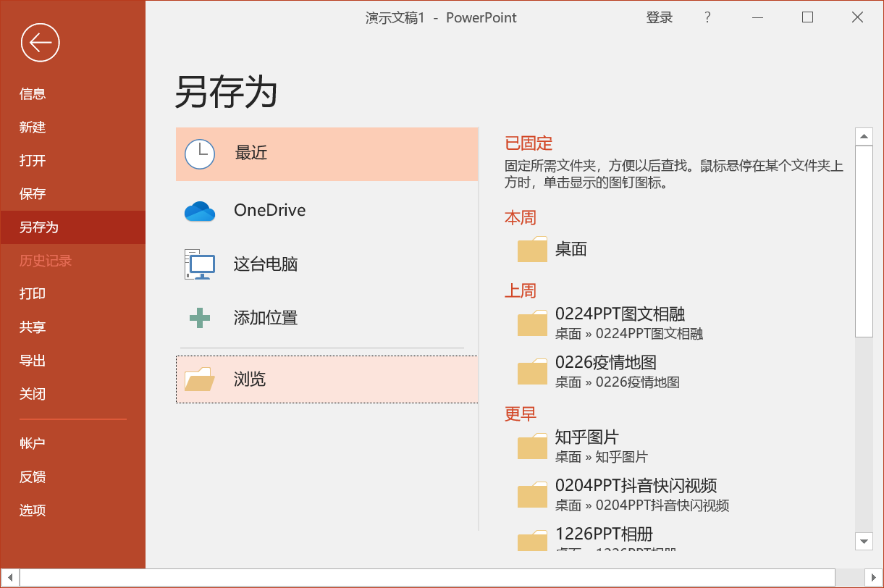Click the folder list scroll-up arrow

pyautogui.click(x=864, y=136)
